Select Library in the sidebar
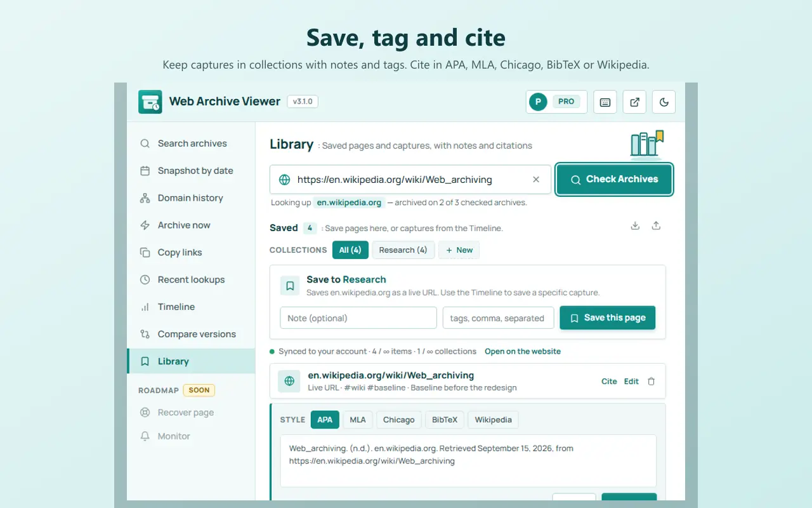812x508 pixels. [191, 361]
